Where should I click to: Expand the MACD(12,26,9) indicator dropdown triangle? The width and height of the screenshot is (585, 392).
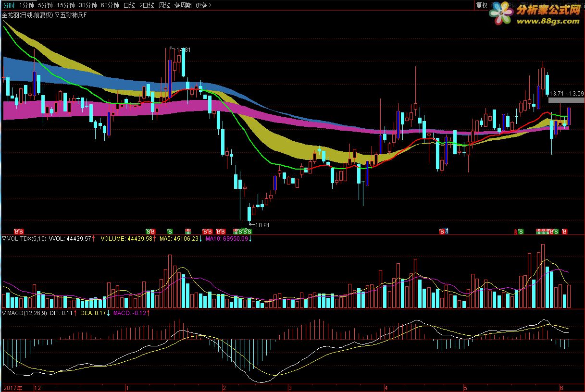coord(4,313)
